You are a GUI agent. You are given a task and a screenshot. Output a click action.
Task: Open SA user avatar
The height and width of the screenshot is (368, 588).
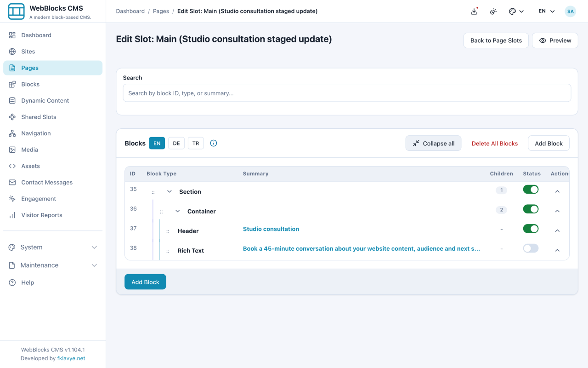(570, 11)
